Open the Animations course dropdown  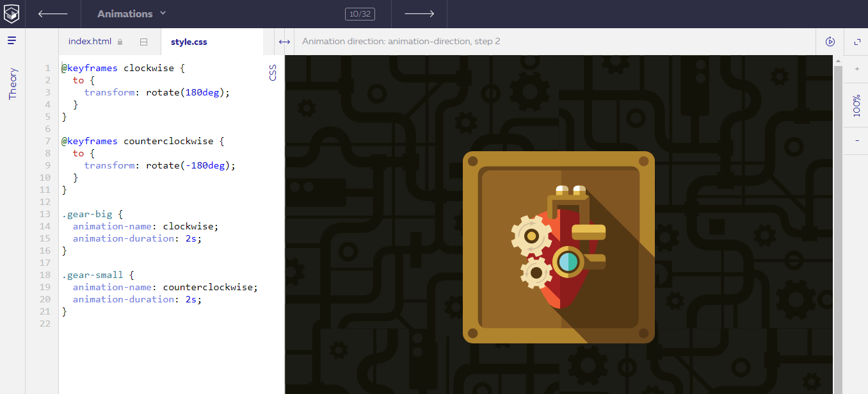(x=131, y=13)
